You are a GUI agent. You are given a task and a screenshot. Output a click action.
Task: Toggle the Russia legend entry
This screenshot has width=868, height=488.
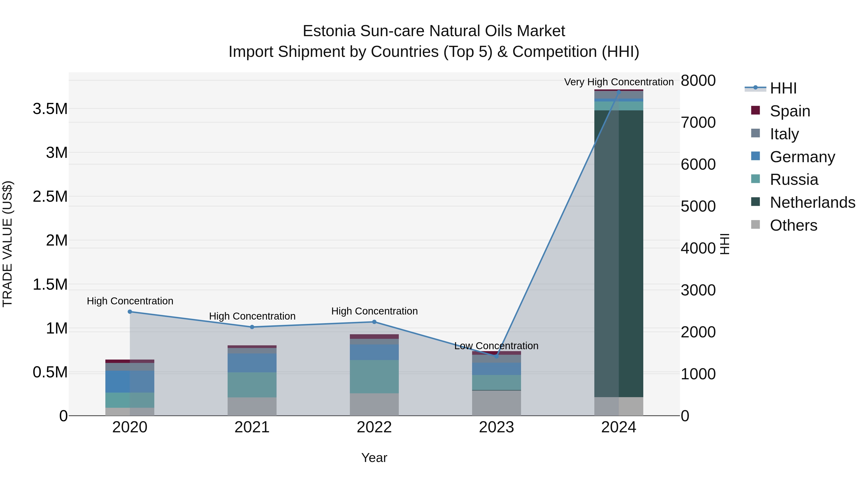coord(784,180)
